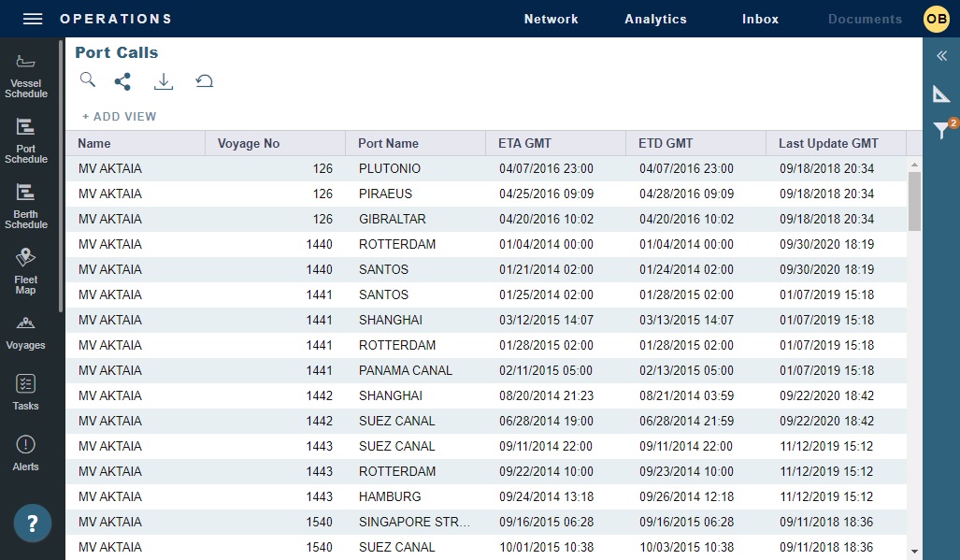The width and height of the screenshot is (960, 560).
Task: Go to the Analytics tab
Action: pos(655,19)
